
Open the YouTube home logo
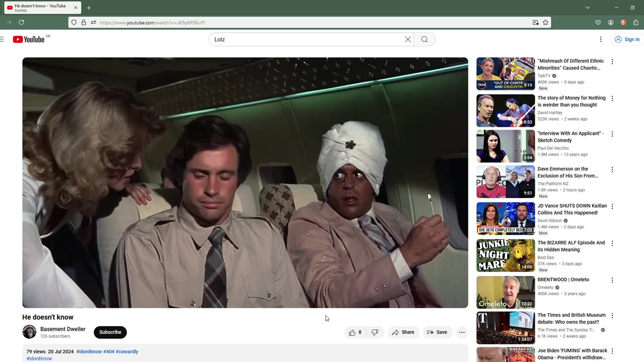click(29, 39)
